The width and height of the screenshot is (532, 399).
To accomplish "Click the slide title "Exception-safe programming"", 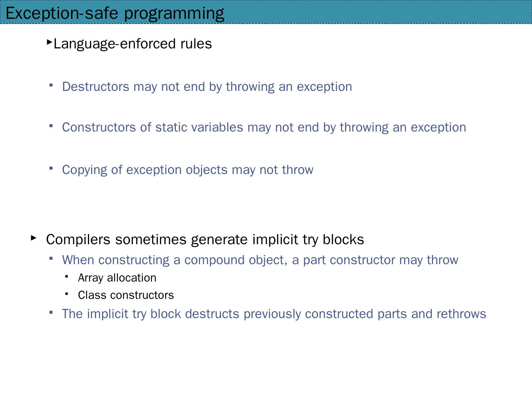I will [115, 13].
